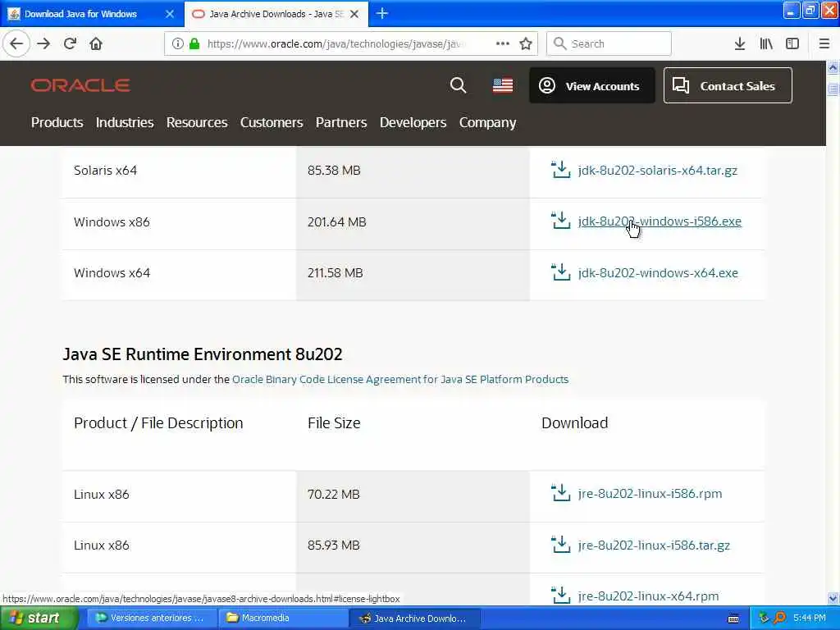Open the Customers menu
The image size is (840, 630).
tap(272, 122)
